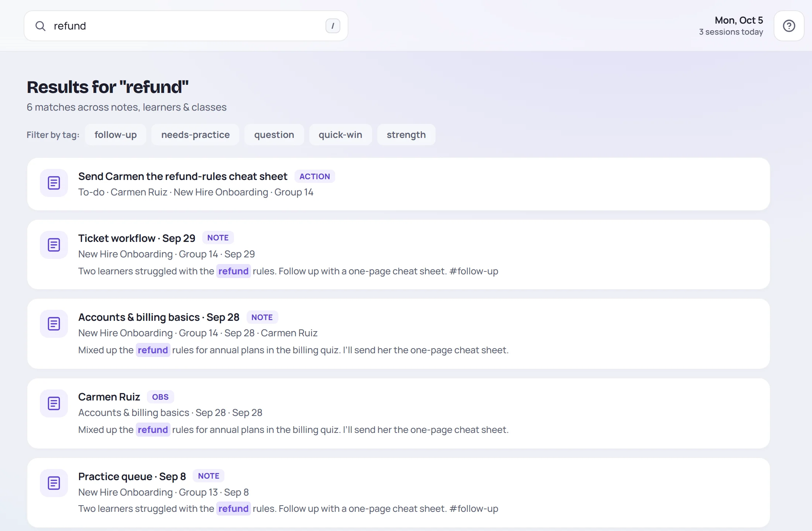This screenshot has height=531, width=812.
Task: Filter results by needs-practice tag
Action: pos(195,135)
